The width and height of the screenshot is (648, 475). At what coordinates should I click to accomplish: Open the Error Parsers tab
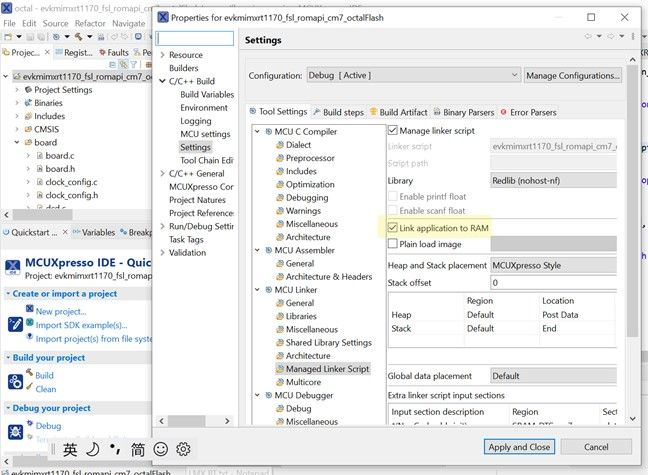click(x=529, y=112)
